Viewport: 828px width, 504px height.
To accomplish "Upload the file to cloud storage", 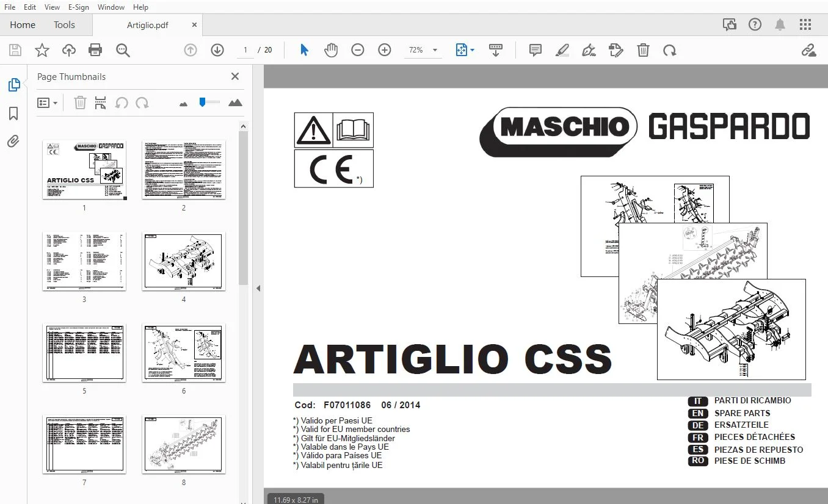I will pos(69,50).
